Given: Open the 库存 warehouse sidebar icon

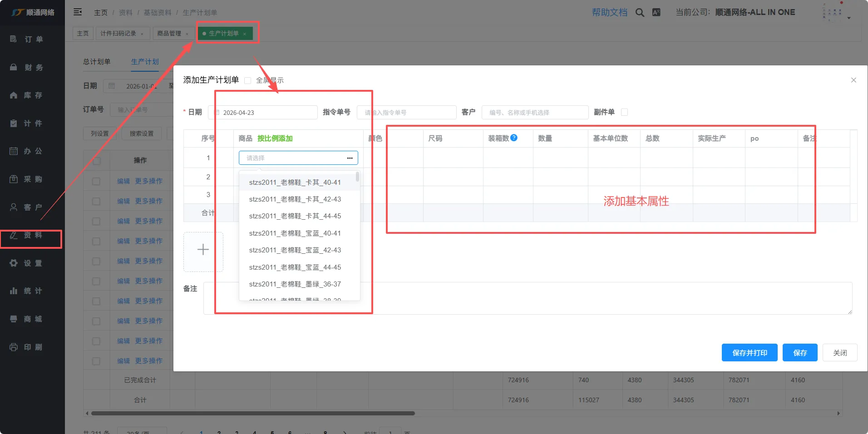Looking at the screenshot, I should pyautogui.click(x=14, y=95).
